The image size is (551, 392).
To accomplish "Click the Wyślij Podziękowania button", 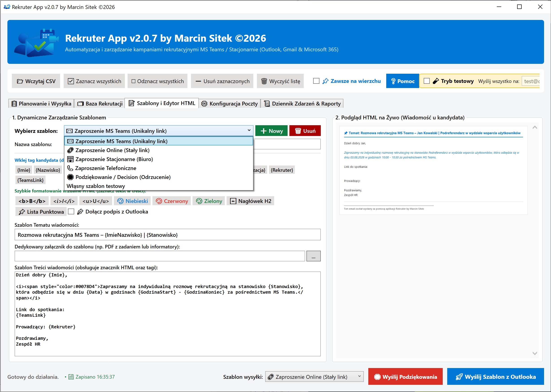I will (x=405, y=377).
